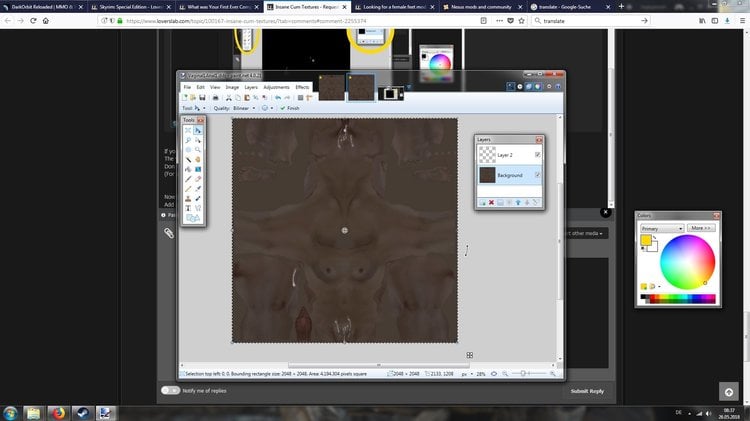Screen dimensions: 750x421
Task: Toggle rulers icon in paint.net toolbar
Action: tap(309, 98)
